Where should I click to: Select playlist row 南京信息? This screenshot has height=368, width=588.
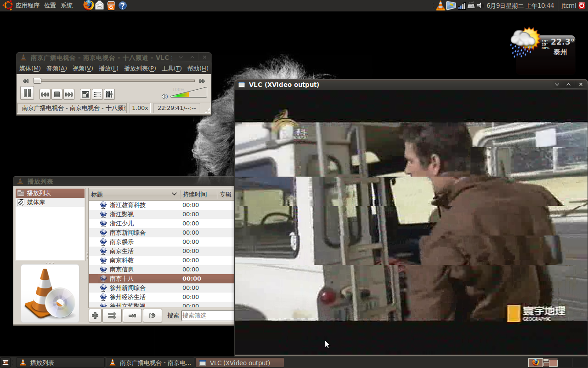click(x=161, y=270)
